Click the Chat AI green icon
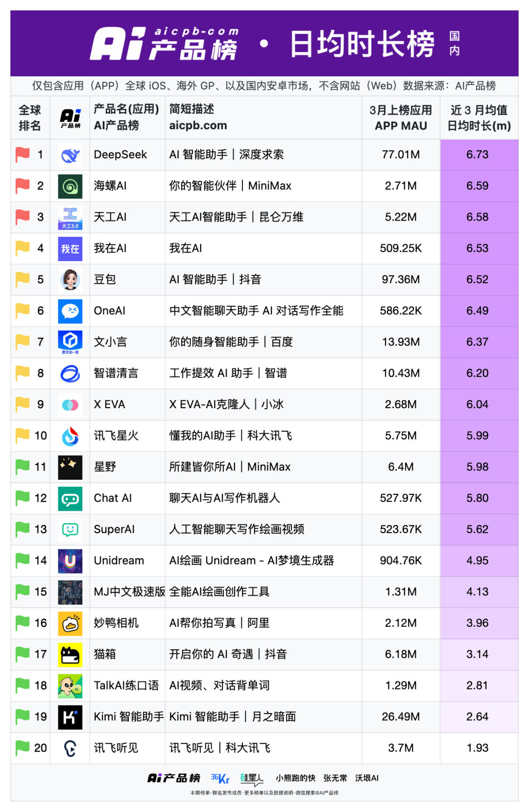Viewport: 529px width, 812px height. (70, 499)
